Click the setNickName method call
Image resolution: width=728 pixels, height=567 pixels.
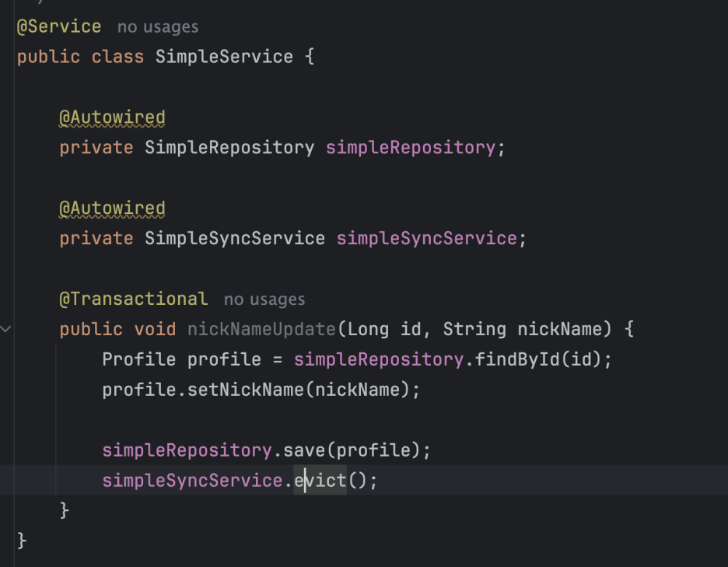246,390
